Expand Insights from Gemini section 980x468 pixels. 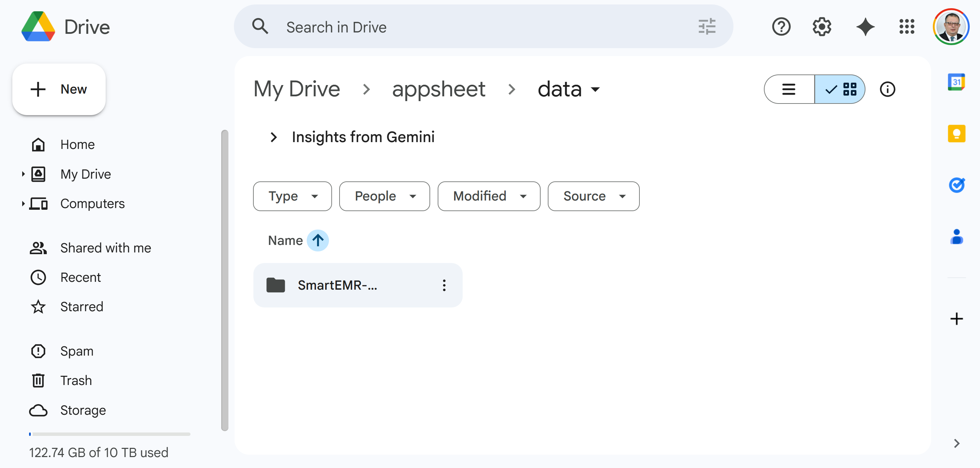click(274, 137)
